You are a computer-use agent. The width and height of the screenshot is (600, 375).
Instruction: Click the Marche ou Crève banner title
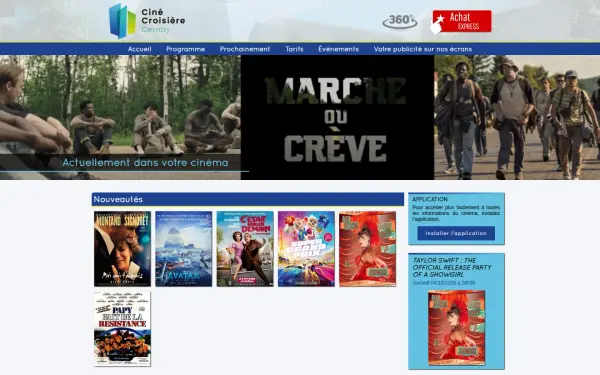[x=335, y=119]
